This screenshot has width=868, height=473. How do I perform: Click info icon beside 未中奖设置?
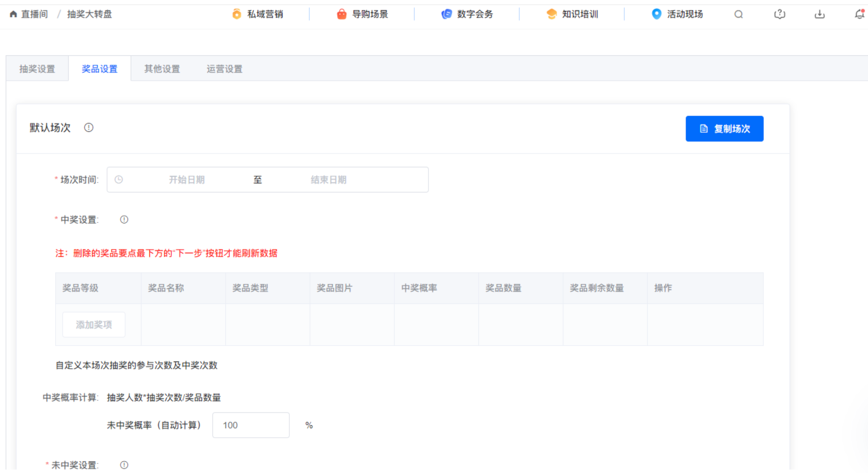(124, 465)
